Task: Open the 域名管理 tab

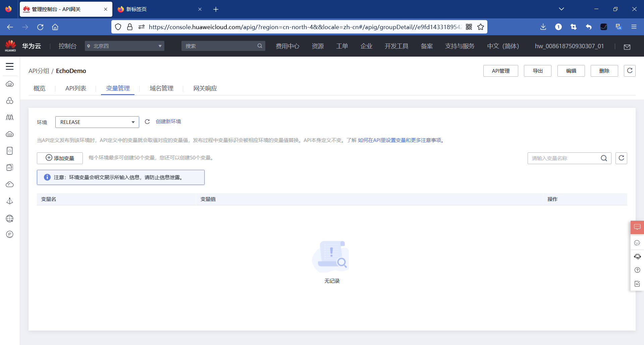Action: 161,88
